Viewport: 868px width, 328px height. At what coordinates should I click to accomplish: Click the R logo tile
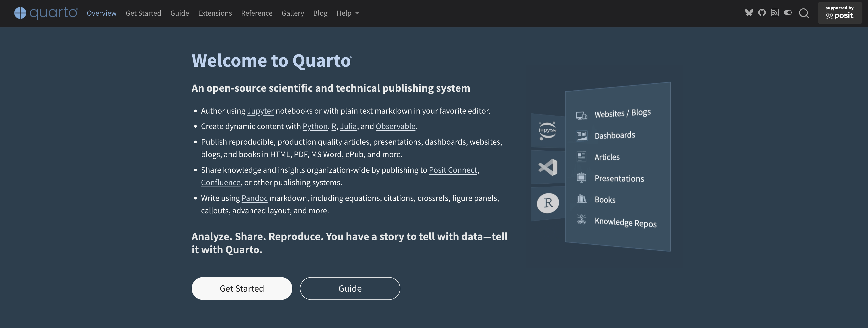tap(548, 203)
